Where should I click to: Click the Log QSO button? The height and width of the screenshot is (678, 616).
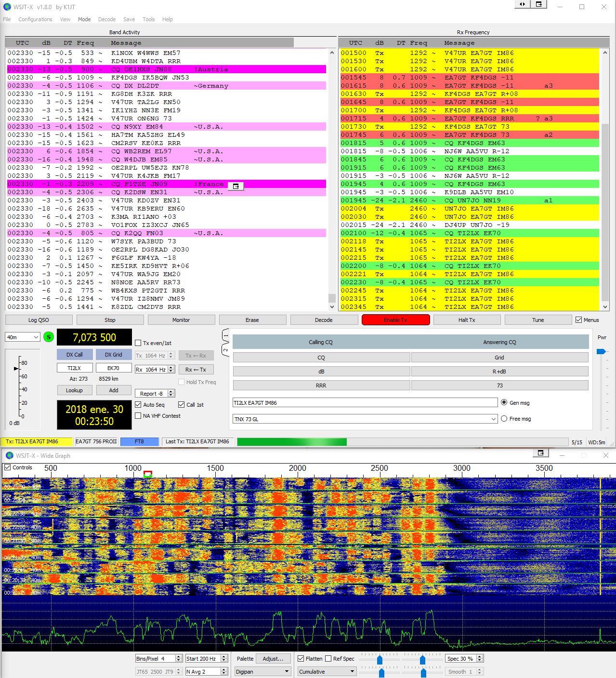pyautogui.click(x=39, y=320)
